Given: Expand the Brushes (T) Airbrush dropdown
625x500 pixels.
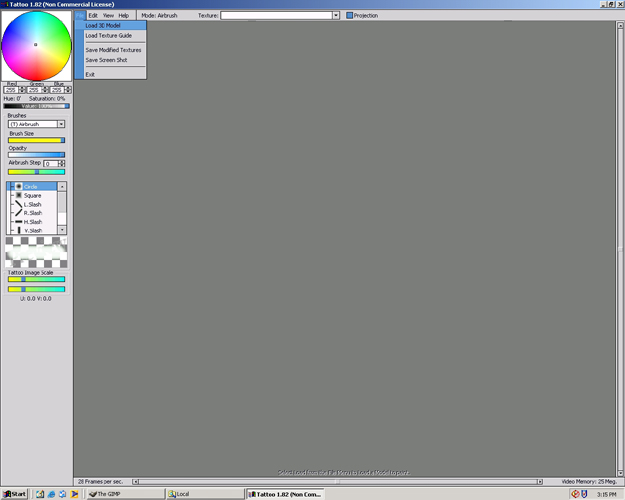Looking at the screenshot, I should (x=61, y=124).
